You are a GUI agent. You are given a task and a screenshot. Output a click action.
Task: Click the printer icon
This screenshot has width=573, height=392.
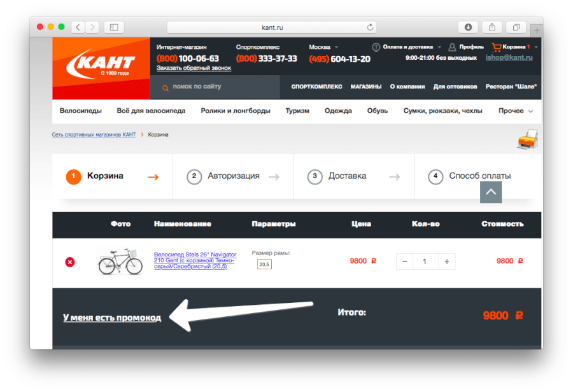[x=528, y=138]
